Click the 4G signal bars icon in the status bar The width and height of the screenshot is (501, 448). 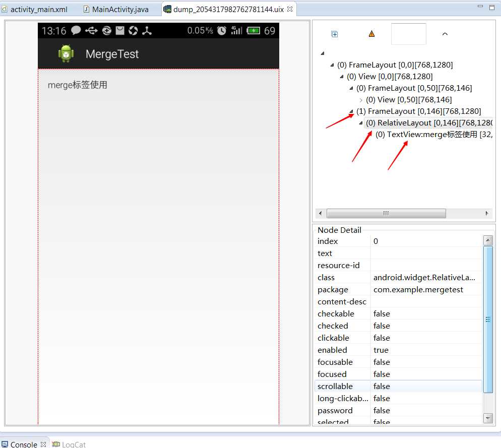pyautogui.click(x=236, y=30)
